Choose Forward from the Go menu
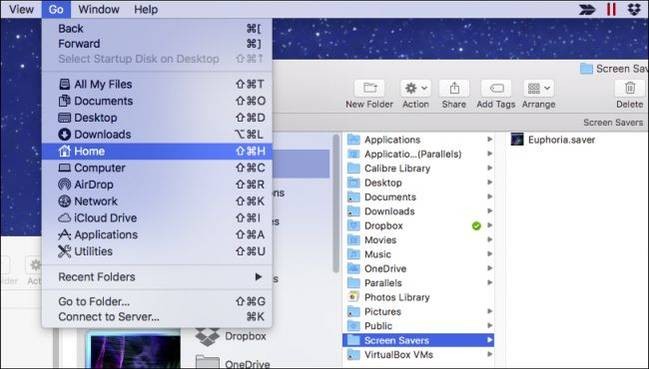This screenshot has height=369, width=649. point(157,43)
